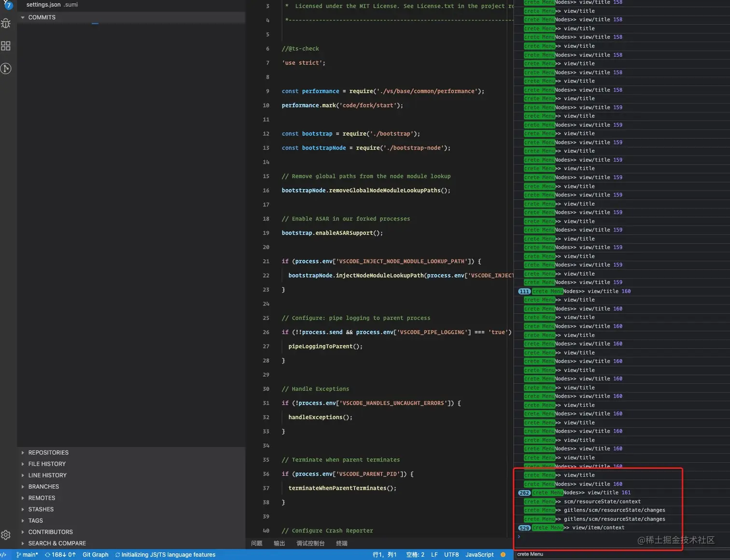The image size is (730, 560).
Task: Click the terminateWhenParentTerminates(); code line
Action: 342,489
